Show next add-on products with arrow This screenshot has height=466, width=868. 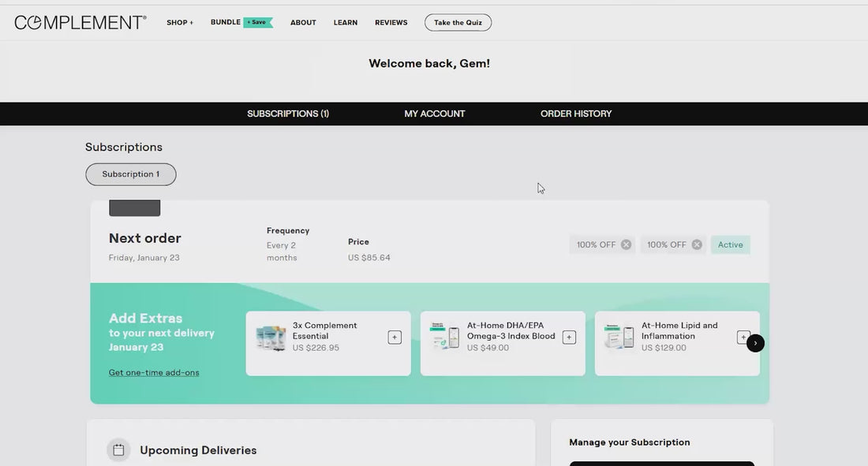click(756, 343)
